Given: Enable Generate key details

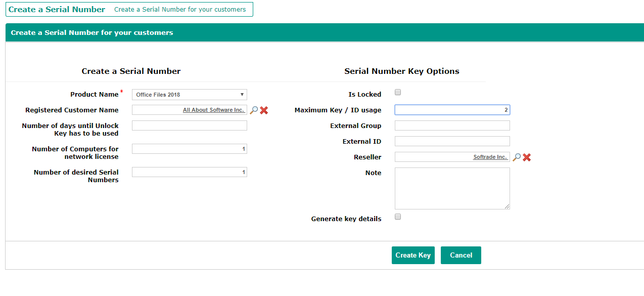Looking at the screenshot, I should [397, 216].
